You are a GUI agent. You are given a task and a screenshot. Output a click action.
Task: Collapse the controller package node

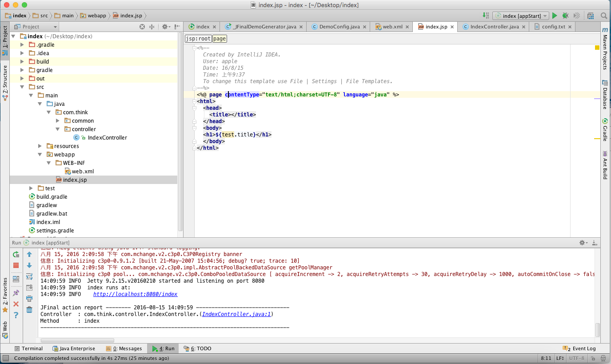tap(58, 129)
